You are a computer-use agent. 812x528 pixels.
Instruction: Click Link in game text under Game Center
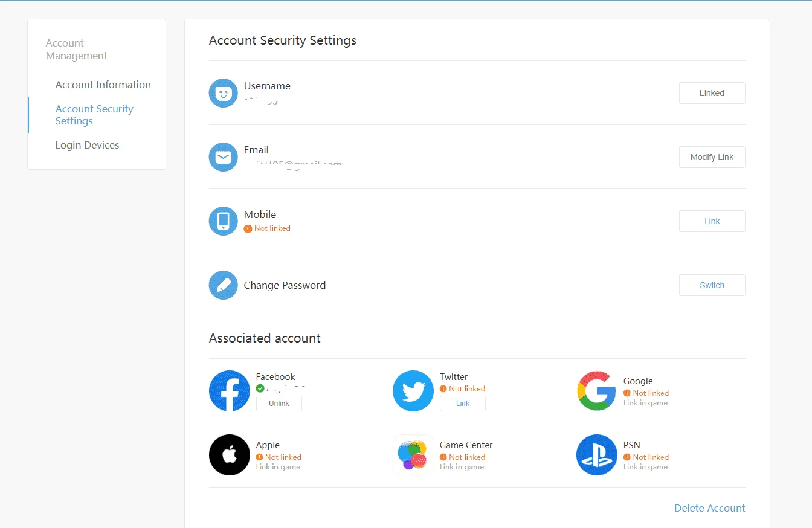[x=462, y=467]
